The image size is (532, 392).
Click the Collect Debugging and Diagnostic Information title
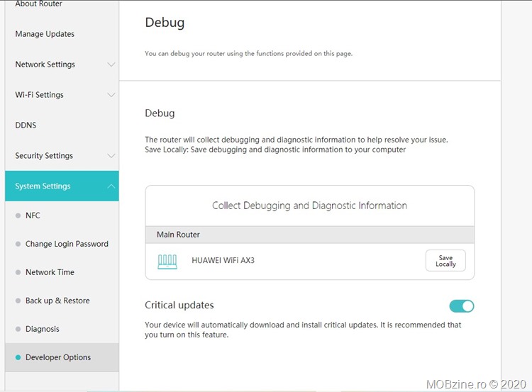(309, 206)
